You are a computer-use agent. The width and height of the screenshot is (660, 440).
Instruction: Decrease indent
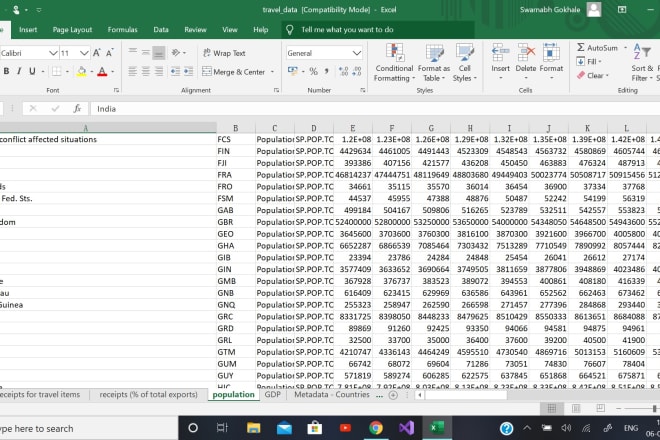pyautogui.click(x=176, y=72)
